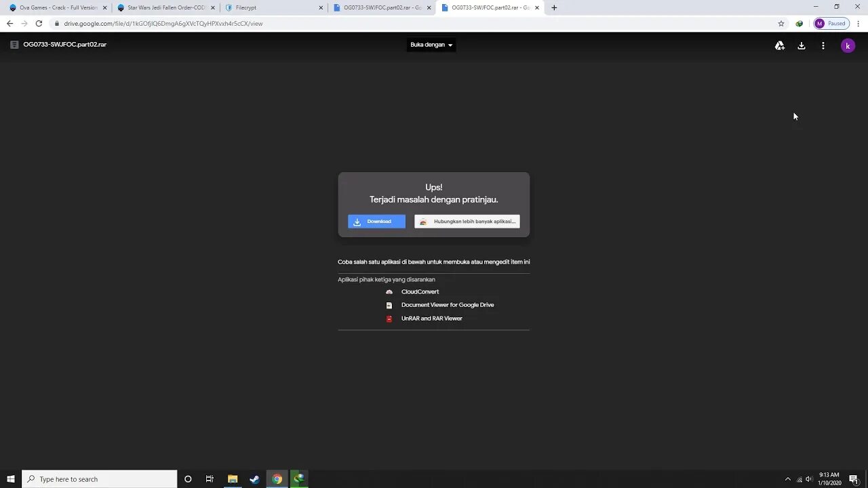Expand hidden icons in the system tray
This screenshot has height=488, width=868.
click(787, 479)
